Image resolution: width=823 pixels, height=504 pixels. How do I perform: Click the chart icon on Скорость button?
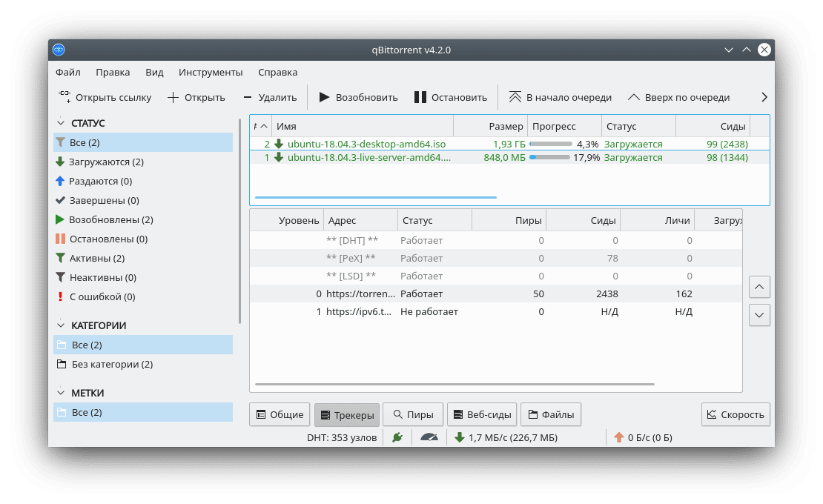coord(712,414)
